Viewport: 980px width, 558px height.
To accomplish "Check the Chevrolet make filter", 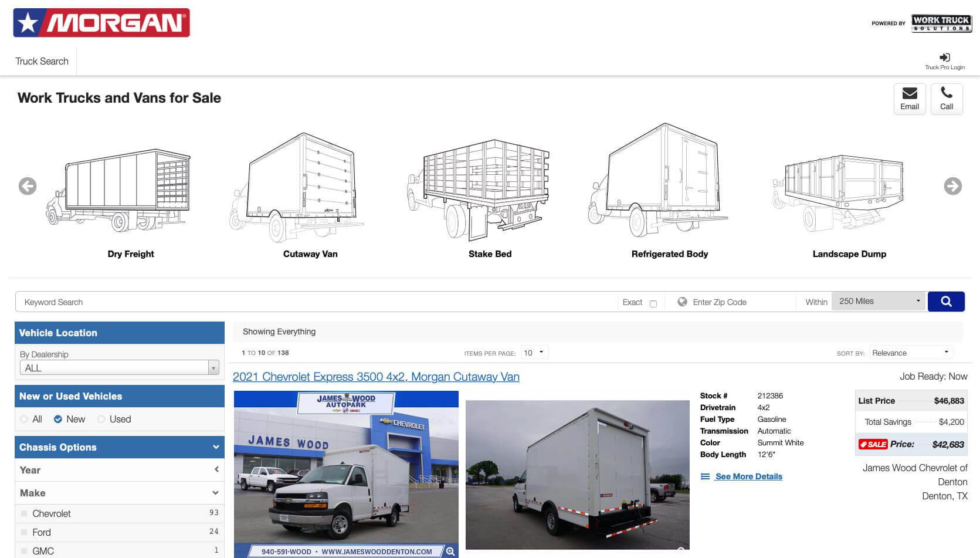I will [23, 513].
